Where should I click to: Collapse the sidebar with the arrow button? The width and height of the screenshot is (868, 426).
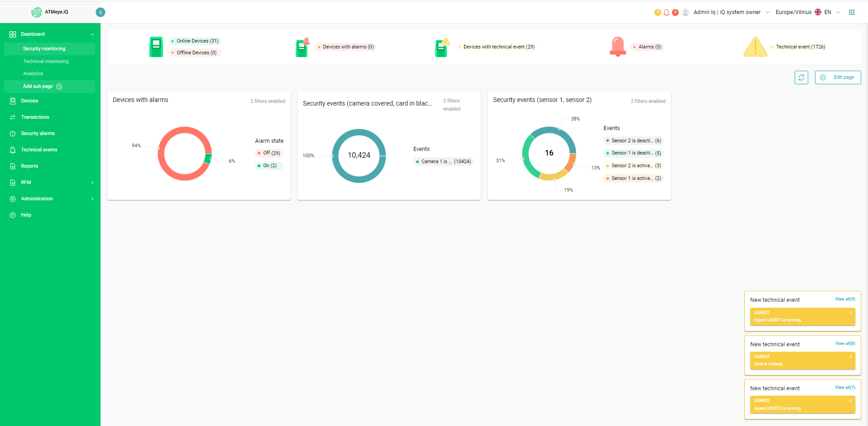101,12
